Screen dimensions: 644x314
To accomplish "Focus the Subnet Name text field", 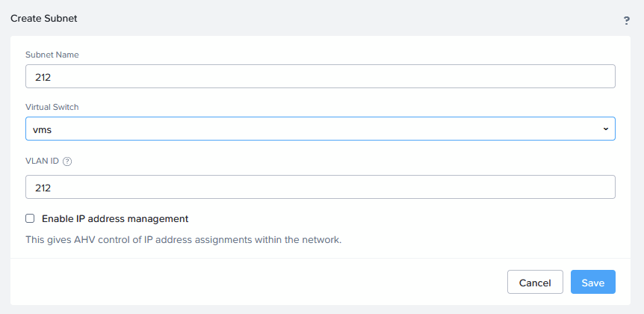I will tap(320, 76).
